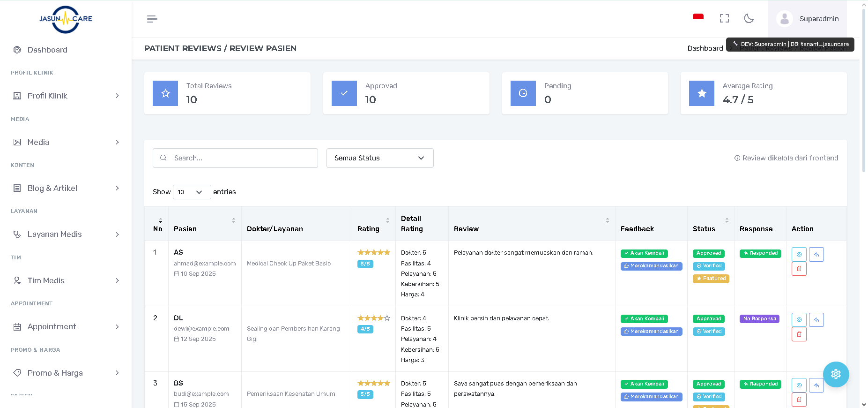The image size is (868, 408).
Task: Expand the Appointment sidebar menu
Action: (66, 326)
